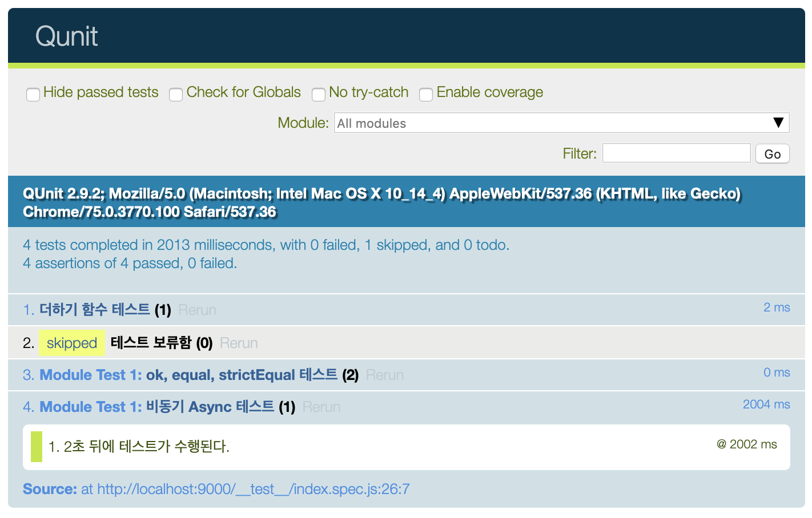The image size is (812, 518).
Task: Click the Filter: label
Action: click(x=580, y=153)
